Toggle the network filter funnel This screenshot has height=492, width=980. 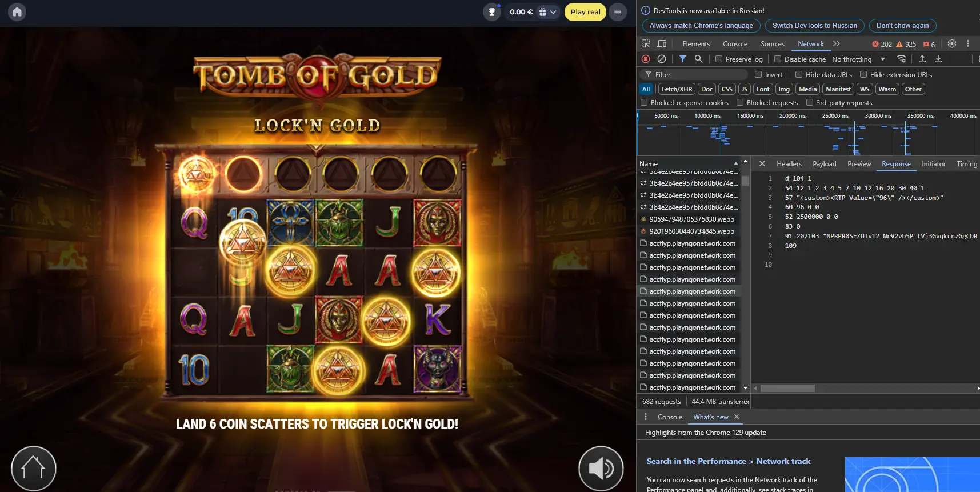point(682,59)
